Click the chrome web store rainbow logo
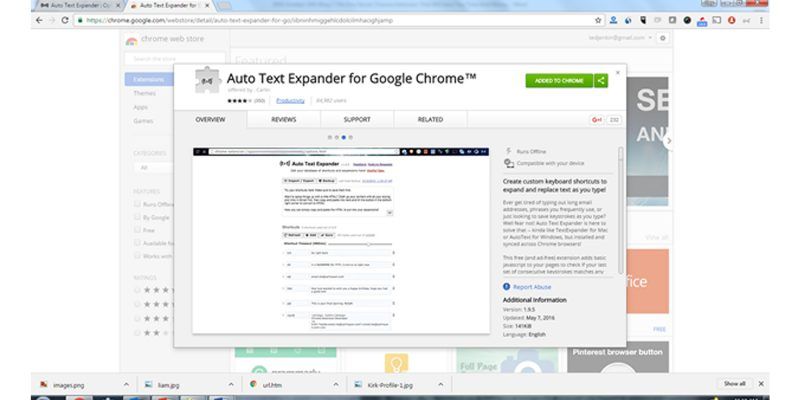The height and width of the screenshot is (400, 800). 131,40
